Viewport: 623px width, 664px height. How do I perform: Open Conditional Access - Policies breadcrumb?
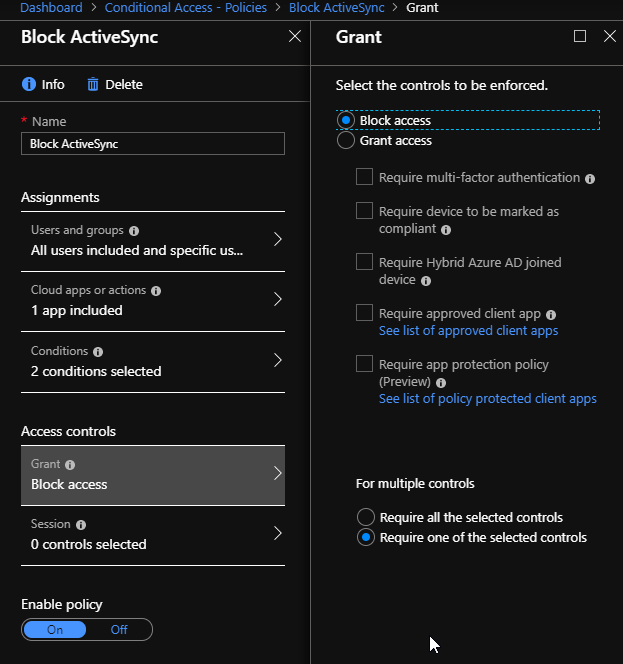[186, 8]
